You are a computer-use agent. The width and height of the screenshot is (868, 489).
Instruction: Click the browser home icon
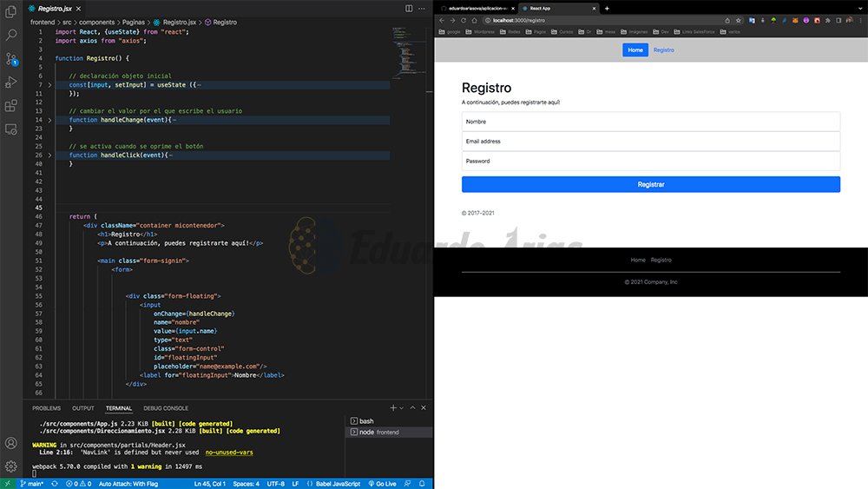point(475,21)
